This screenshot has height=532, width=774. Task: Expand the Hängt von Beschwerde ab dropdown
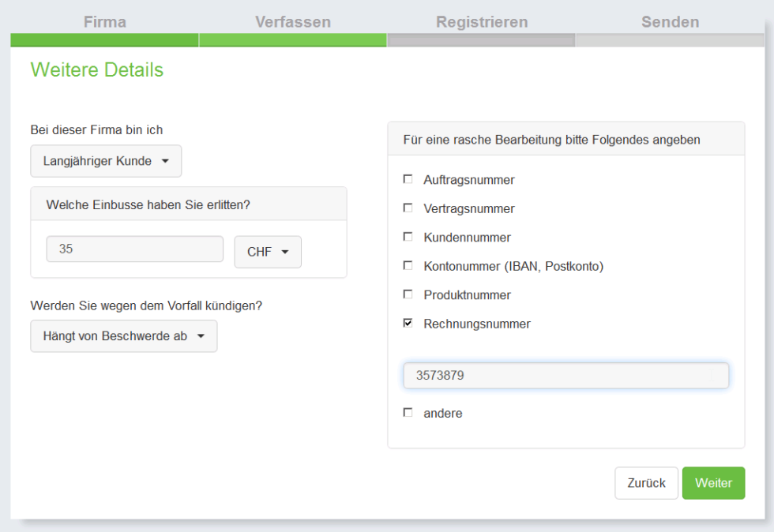124,336
